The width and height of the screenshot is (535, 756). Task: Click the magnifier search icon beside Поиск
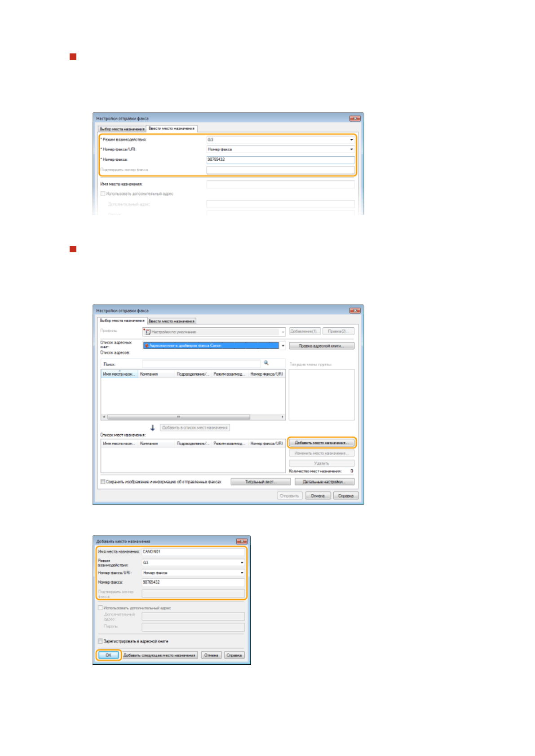coord(266,363)
